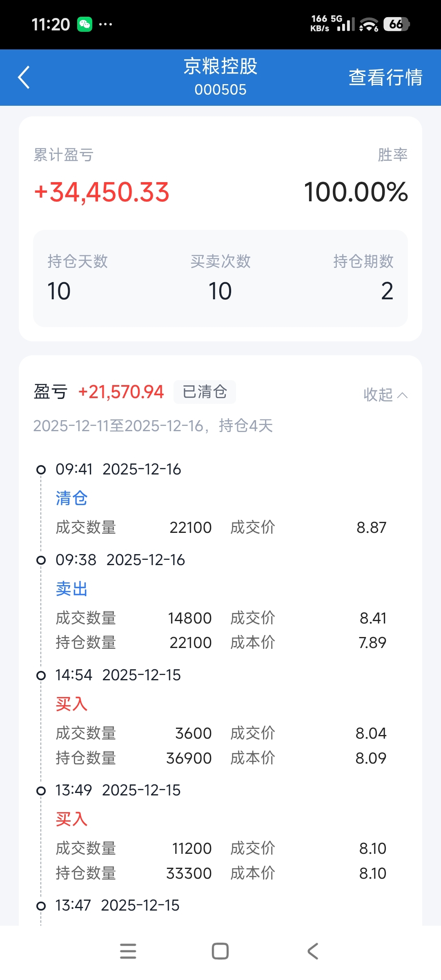Viewport: 441px width, 980px height.
Task: Collapse section with 收起 chevron
Action: tap(385, 395)
